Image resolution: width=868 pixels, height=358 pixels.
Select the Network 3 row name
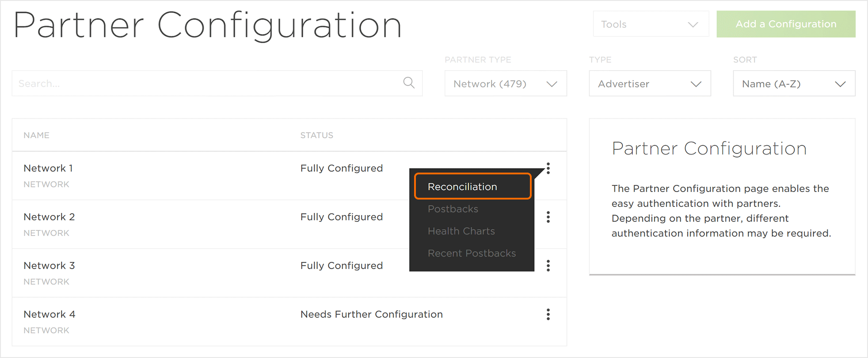(x=49, y=265)
